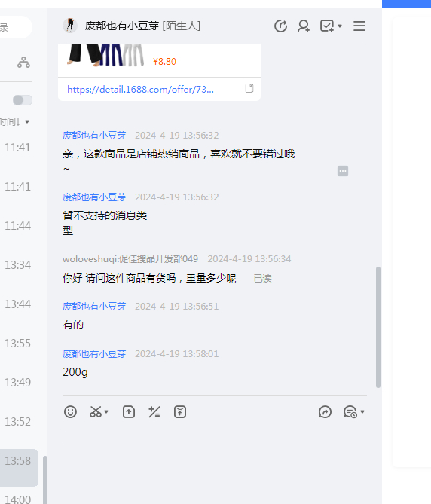Click the yen payment icon in toolbar
Image resolution: width=431 pixels, height=504 pixels.
pyautogui.click(x=180, y=412)
